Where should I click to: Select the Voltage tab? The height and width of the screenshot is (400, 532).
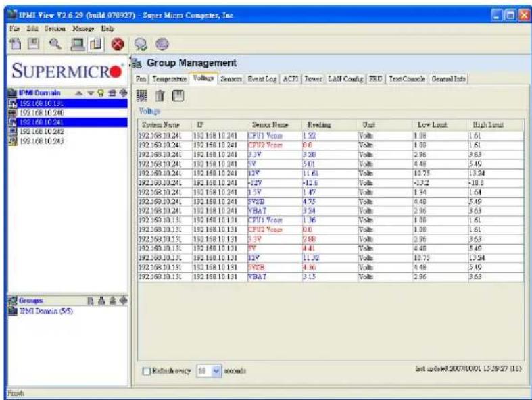(203, 78)
